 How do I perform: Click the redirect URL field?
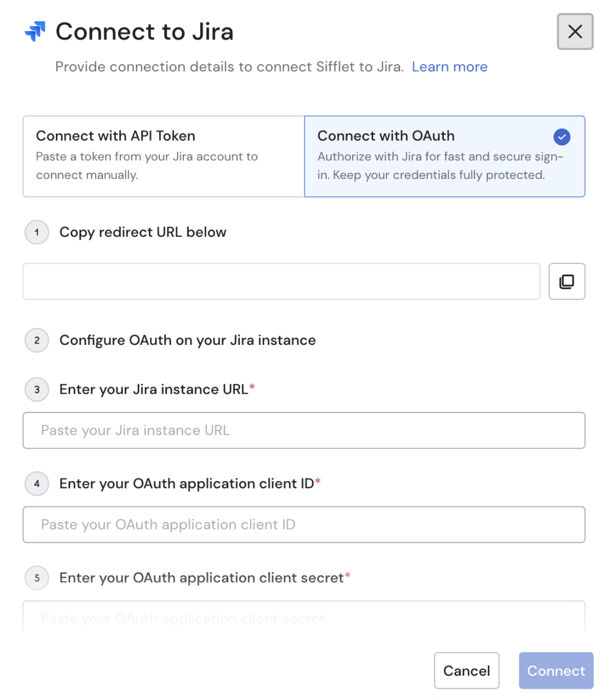click(281, 281)
